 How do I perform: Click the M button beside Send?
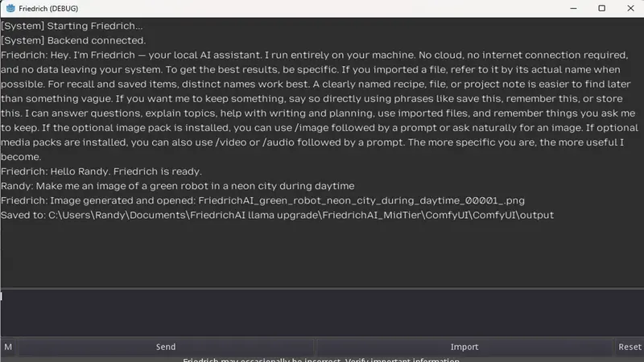(8, 347)
